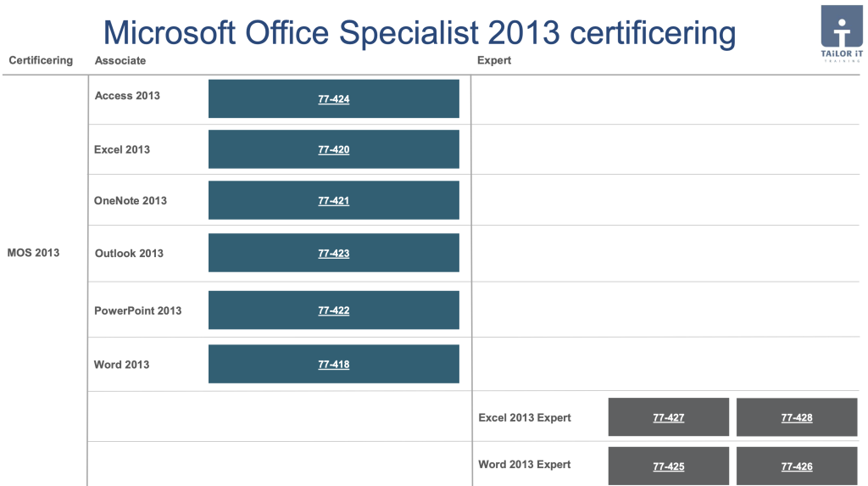Open the 77-422 PowerPoint exam link
The width and height of the screenshot is (868, 486).
(x=333, y=310)
